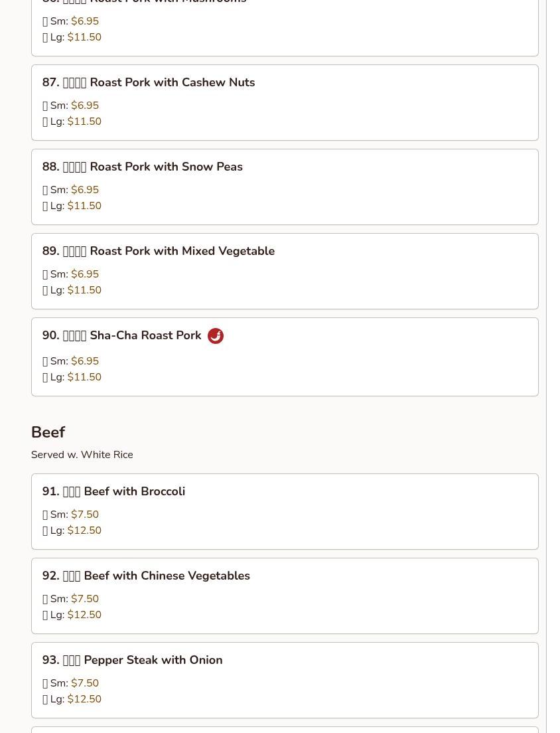Select large $12.50 Pepper Steak with Onion
This screenshot has width=560, height=733.
[x=72, y=699]
